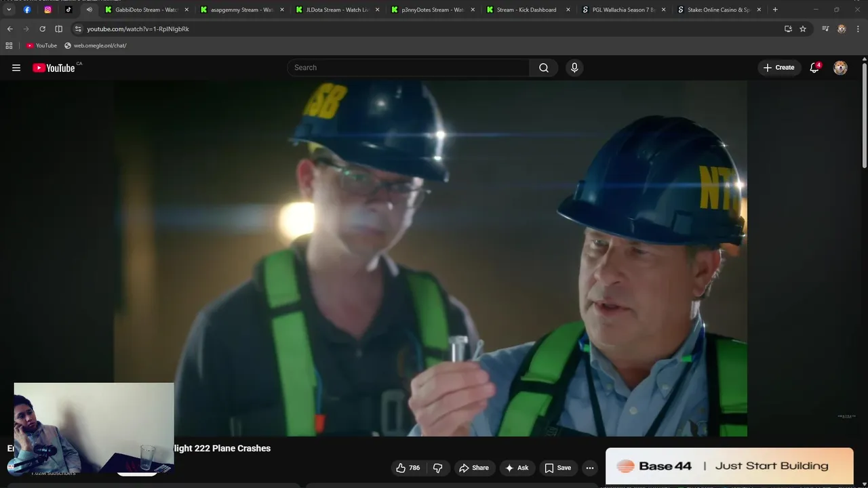Switch to pinned Facebook tab

27,9
